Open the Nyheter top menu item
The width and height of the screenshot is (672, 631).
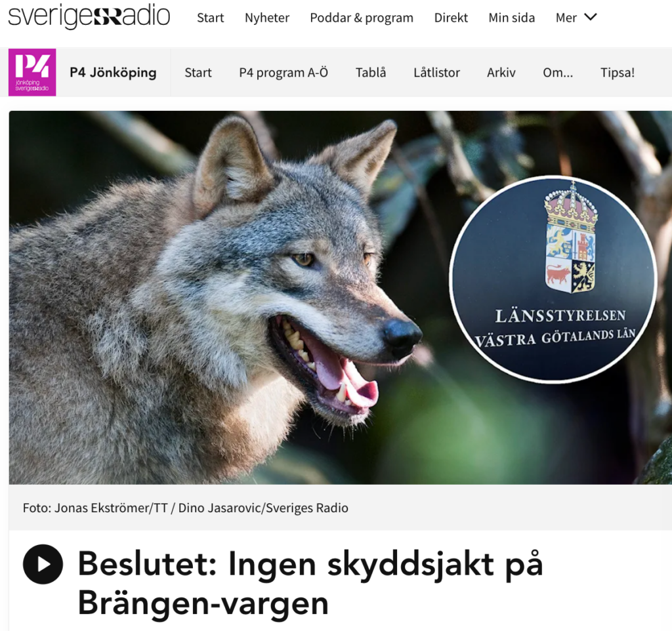click(267, 18)
